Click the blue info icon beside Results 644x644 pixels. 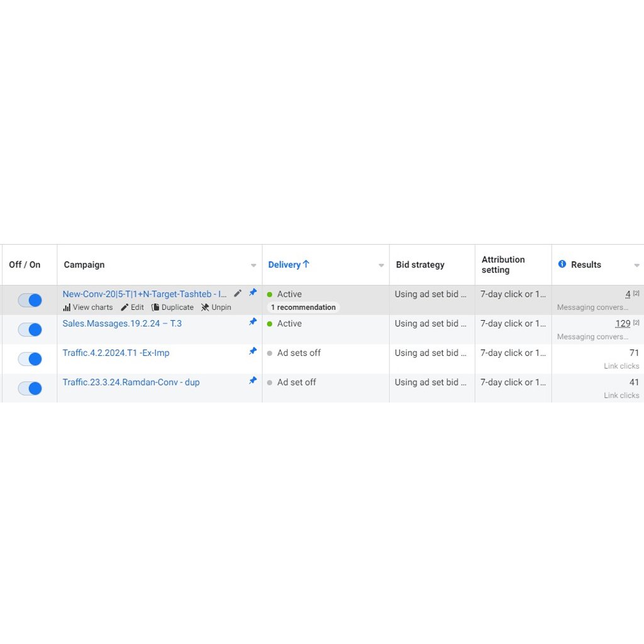[x=562, y=264]
